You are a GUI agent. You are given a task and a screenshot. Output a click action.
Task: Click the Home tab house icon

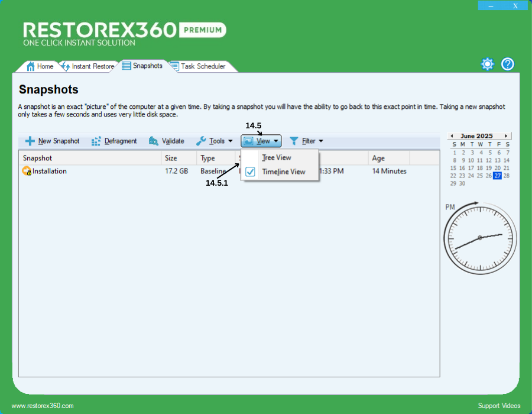(x=31, y=66)
